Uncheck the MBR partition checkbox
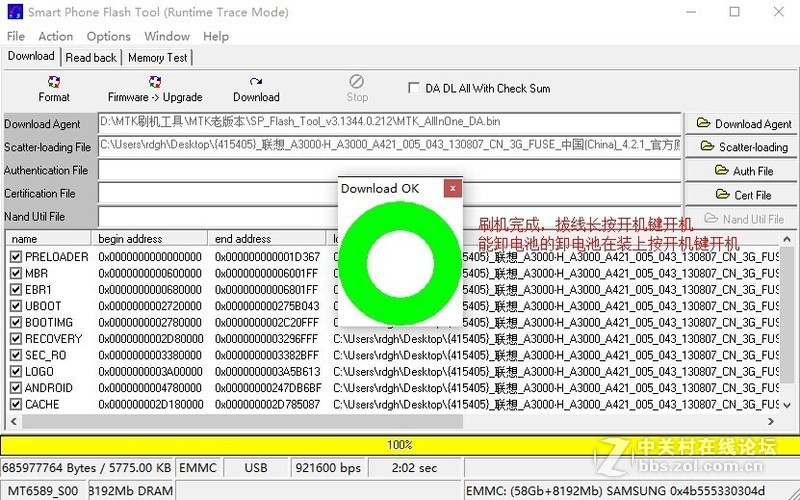The width and height of the screenshot is (800, 500). pos(15,273)
